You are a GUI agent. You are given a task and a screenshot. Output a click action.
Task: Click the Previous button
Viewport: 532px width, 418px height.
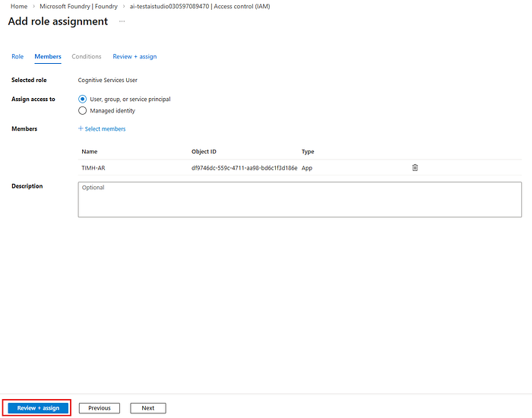tap(99, 408)
